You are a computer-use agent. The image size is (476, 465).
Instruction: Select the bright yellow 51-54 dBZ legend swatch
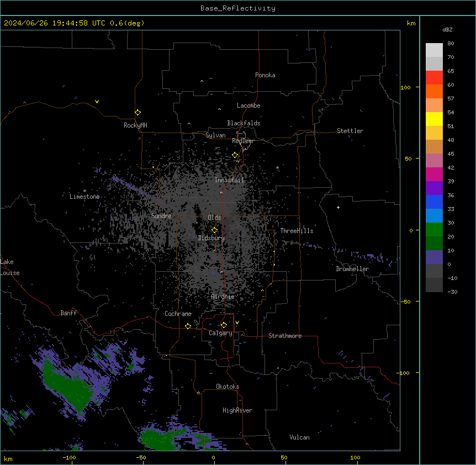click(434, 119)
